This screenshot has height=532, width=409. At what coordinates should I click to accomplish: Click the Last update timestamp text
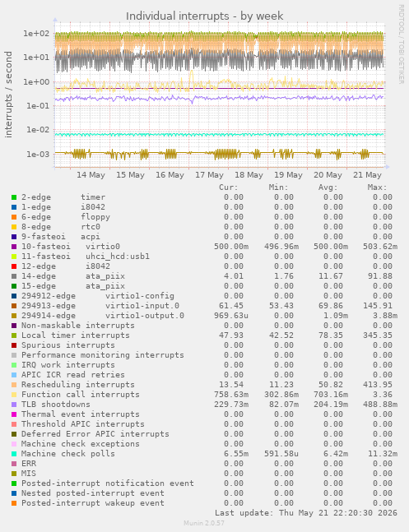point(306,512)
